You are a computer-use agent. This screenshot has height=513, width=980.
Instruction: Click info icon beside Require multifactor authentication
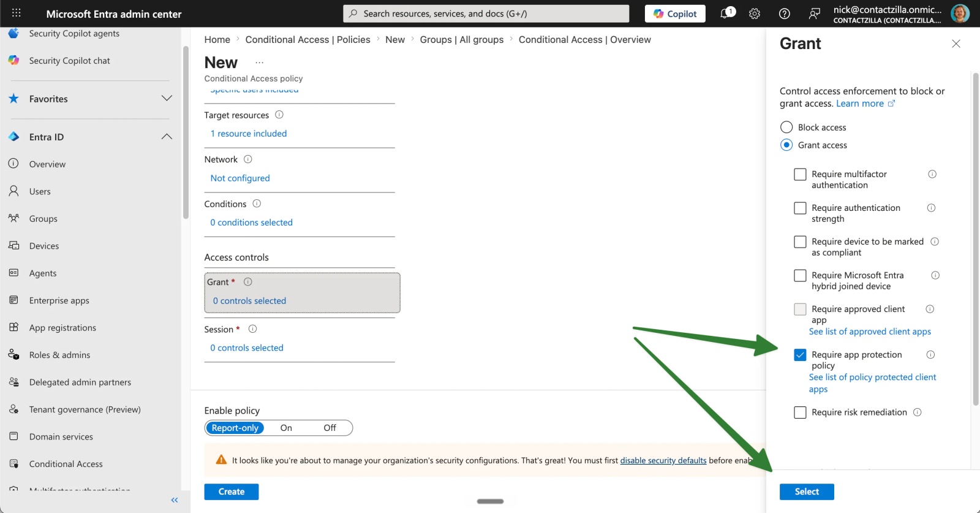coord(932,174)
